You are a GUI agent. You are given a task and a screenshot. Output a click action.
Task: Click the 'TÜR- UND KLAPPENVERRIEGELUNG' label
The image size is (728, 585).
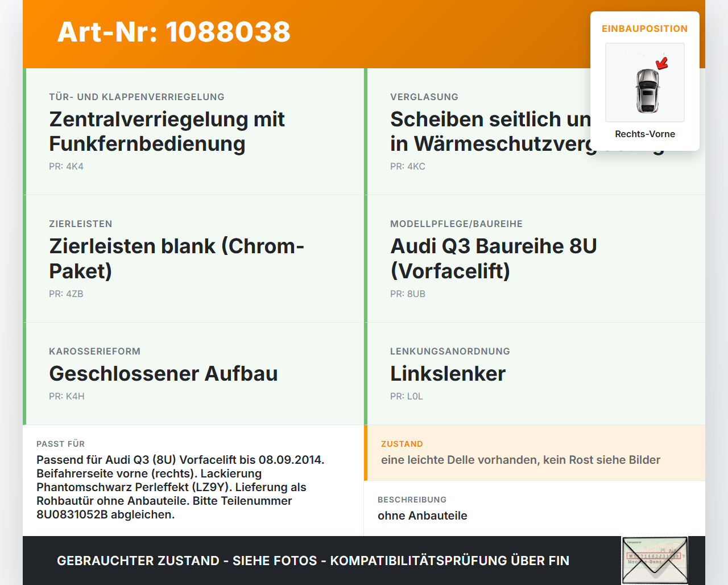pos(136,97)
